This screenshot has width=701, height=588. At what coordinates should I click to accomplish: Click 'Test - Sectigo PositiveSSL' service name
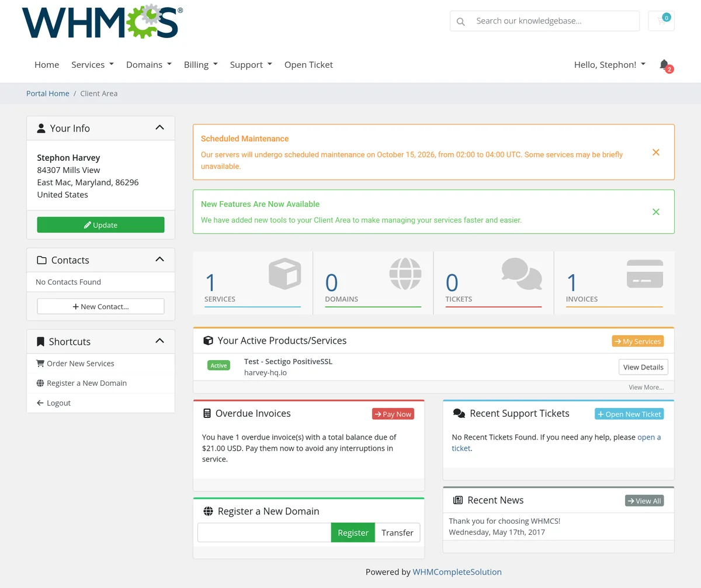coord(288,361)
